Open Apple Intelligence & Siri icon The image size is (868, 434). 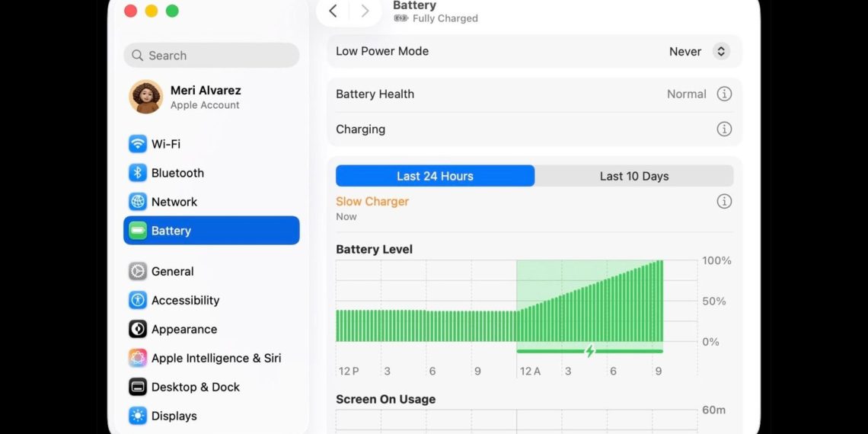pyautogui.click(x=138, y=358)
